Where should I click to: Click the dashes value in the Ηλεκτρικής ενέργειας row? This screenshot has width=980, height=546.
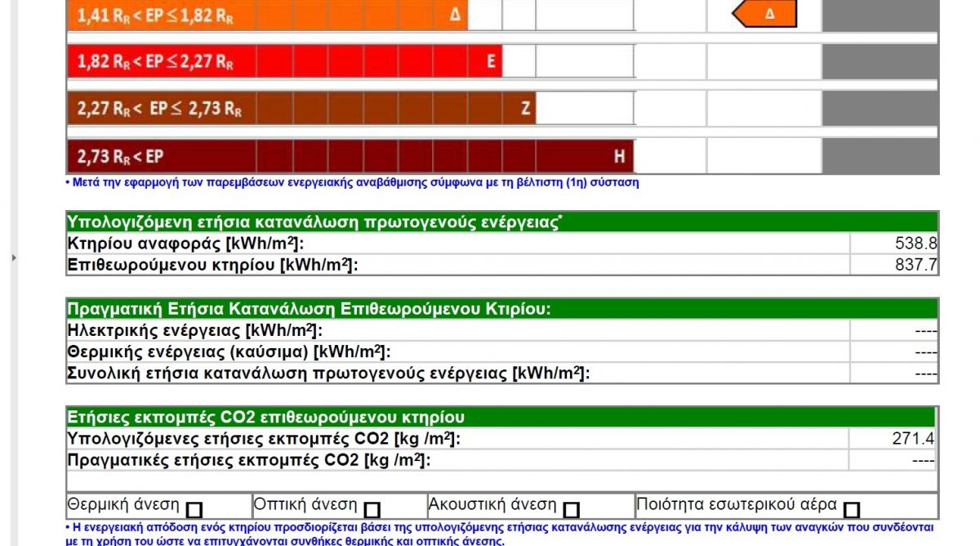(926, 331)
